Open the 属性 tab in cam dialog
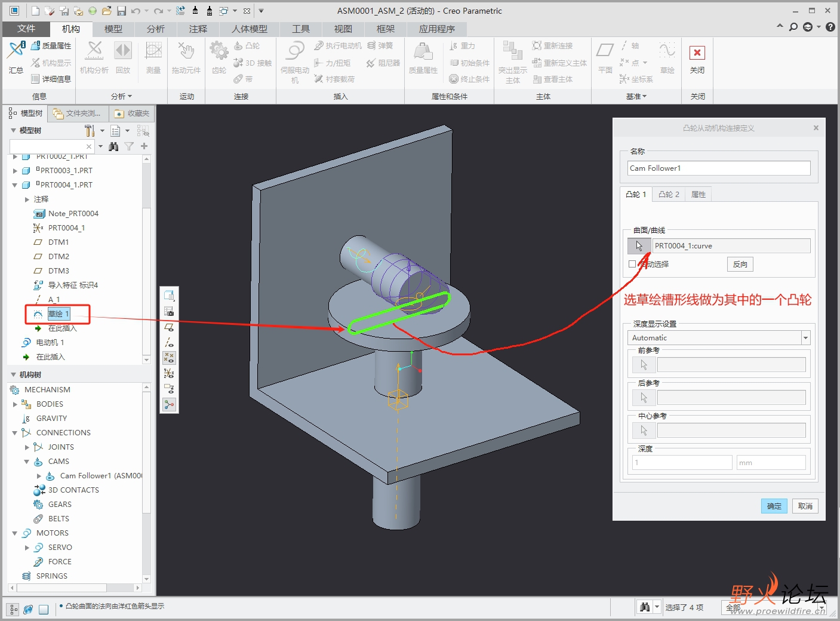The height and width of the screenshot is (621, 840). pyautogui.click(x=699, y=195)
